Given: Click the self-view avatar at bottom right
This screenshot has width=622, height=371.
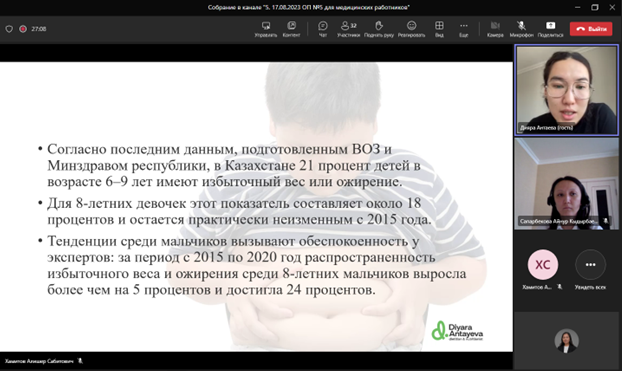Looking at the screenshot, I should [566, 341].
